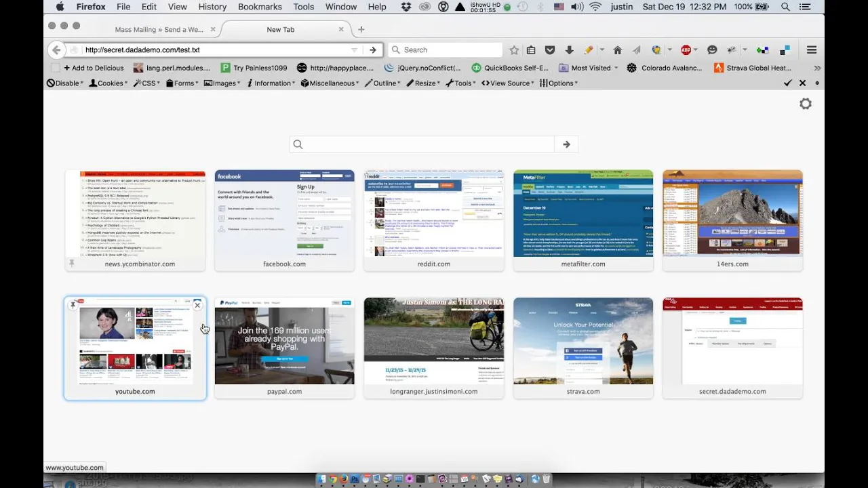Viewport: 868px width, 488px height.
Task: Open the Wi-Fi status menu
Action: point(595,7)
